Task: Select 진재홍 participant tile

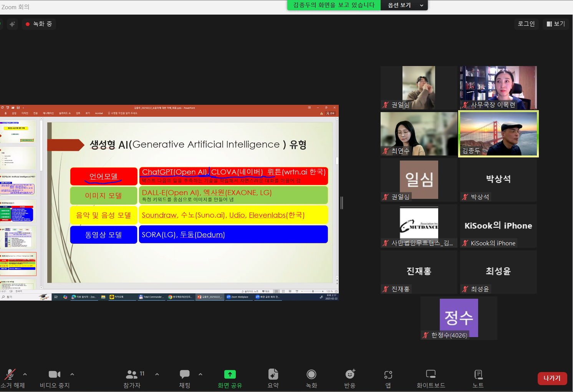Action: [x=419, y=272]
